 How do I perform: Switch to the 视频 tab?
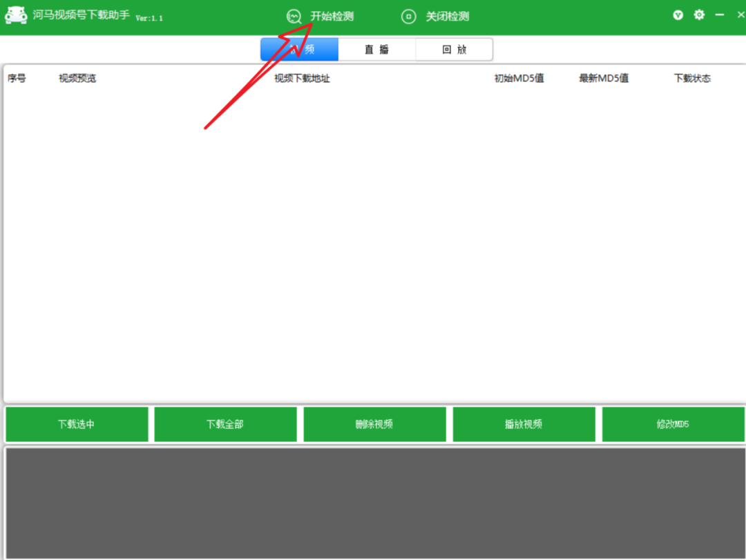(x=299, y=50)
